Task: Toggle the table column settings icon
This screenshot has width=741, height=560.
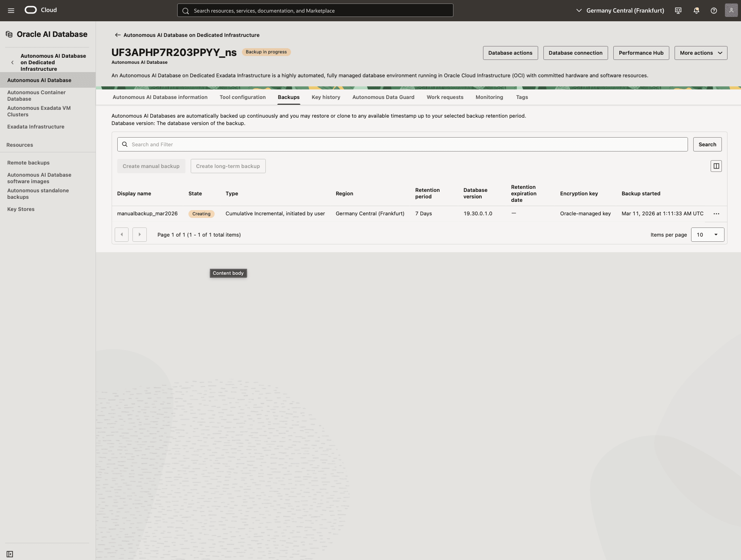Action: (x=716, y=166)
